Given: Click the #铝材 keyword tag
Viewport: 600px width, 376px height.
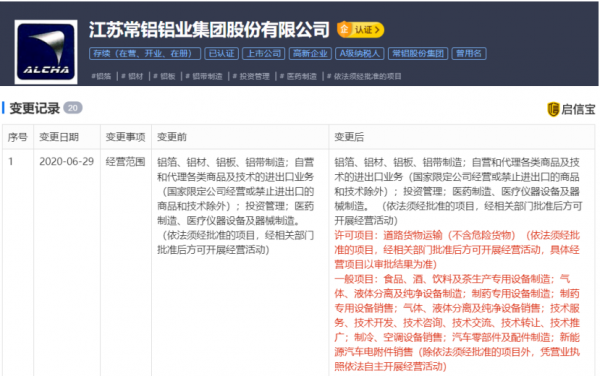Looking at the screenshot, I should click(x=132, y=77).
